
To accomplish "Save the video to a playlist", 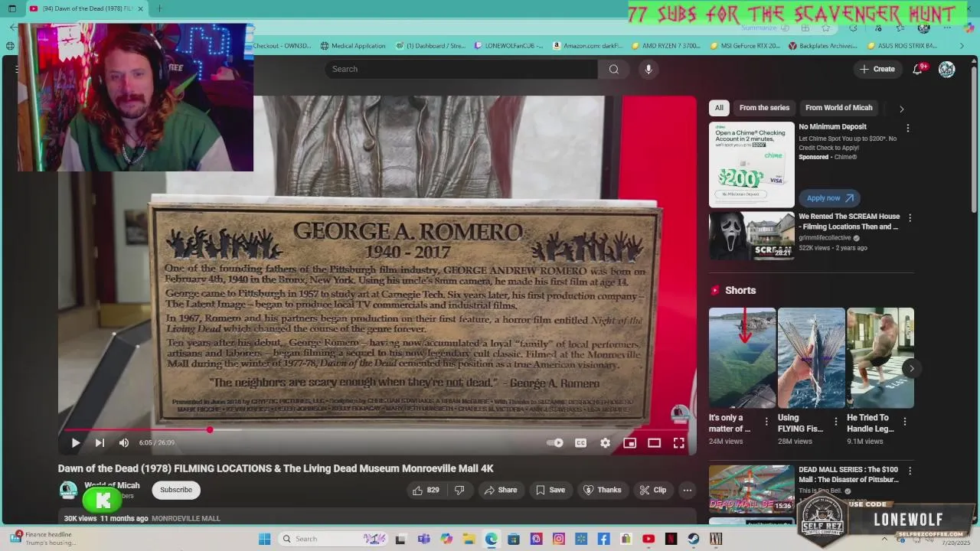I will point(550,490).
